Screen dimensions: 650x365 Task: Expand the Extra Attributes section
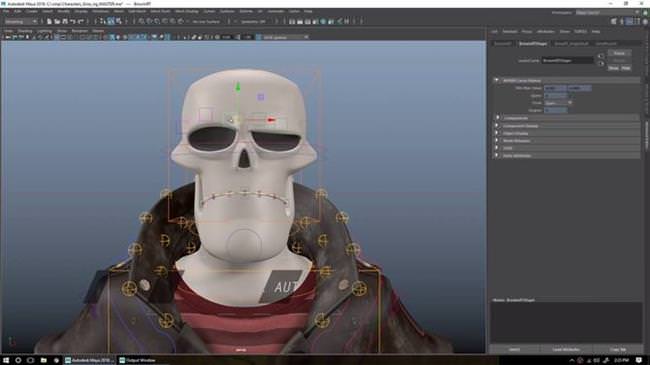tap(497, 156)
